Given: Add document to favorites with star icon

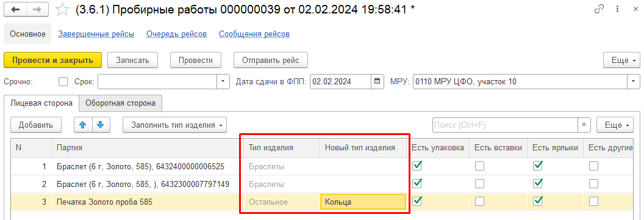Looking at the screenshot, I should (62, 10).
